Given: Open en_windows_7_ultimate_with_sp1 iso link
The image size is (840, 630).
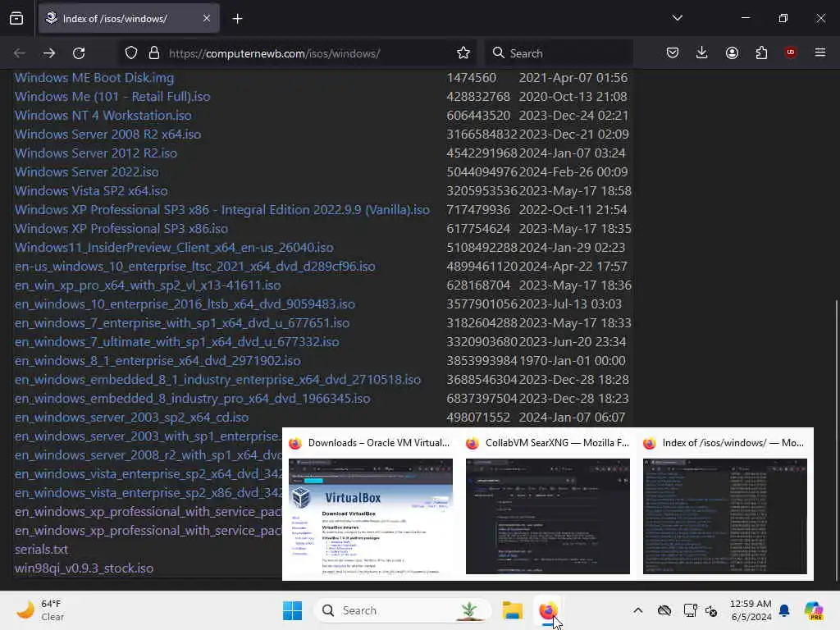Looking at the screenshot, I should click(x=177, y=342).
